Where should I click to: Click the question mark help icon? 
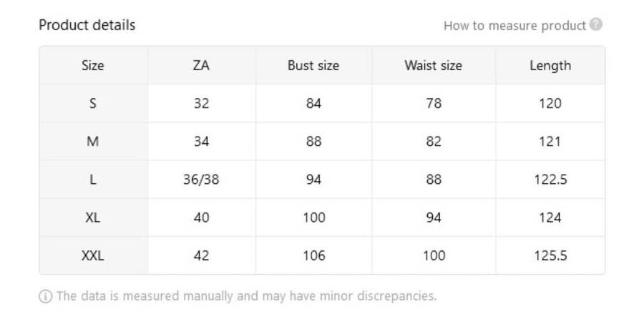596,25
